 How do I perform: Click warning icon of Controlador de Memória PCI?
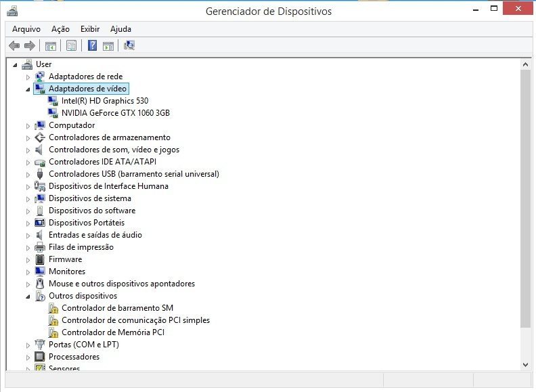coord(53,332)
